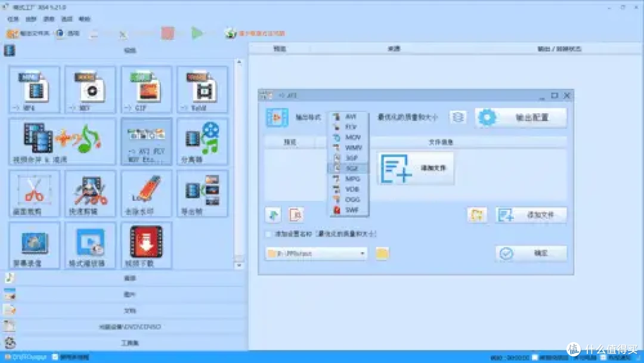Viewport: 644px width, 363px height.
Task: Click the green arrow icon in AVI dialog
Action: pyautogui.click(x=274, y=215)
